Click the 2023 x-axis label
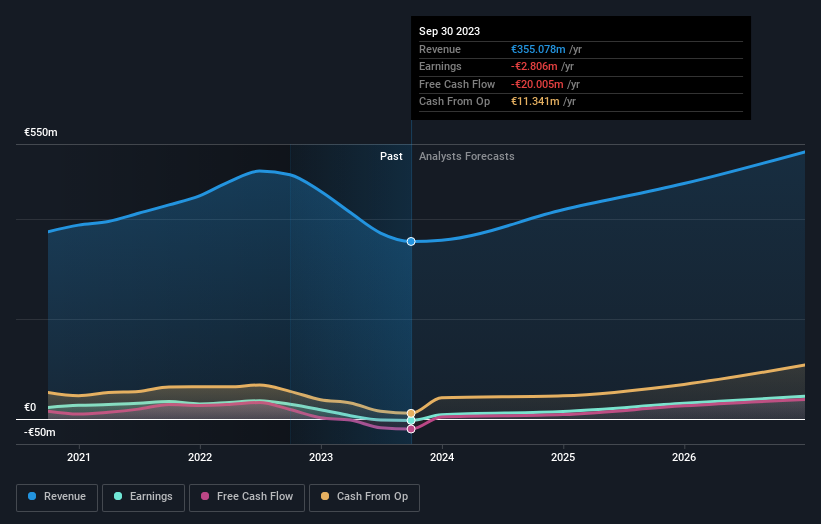The width and height of the screenshot is (821, 524). (x=321, y=458)
